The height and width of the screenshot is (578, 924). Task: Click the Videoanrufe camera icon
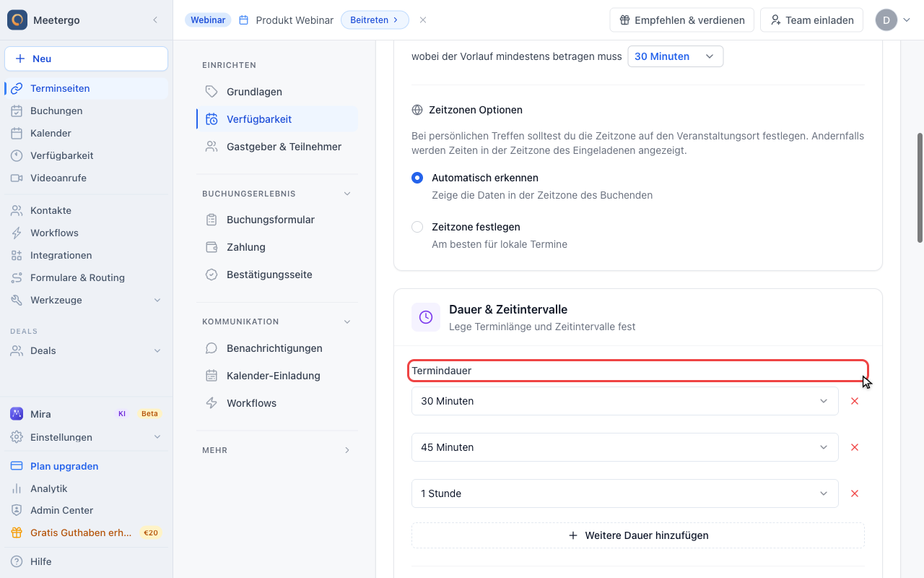point(17,178)
